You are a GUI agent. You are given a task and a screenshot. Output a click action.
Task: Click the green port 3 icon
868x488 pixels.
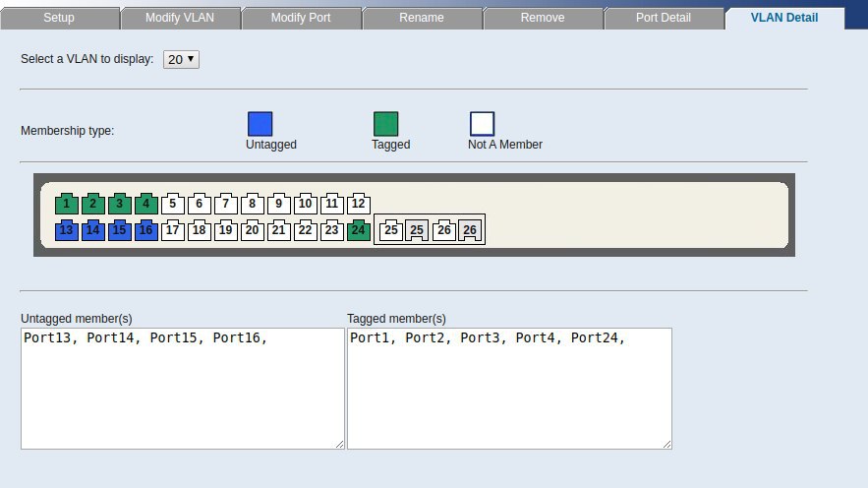tap(120, 204)
